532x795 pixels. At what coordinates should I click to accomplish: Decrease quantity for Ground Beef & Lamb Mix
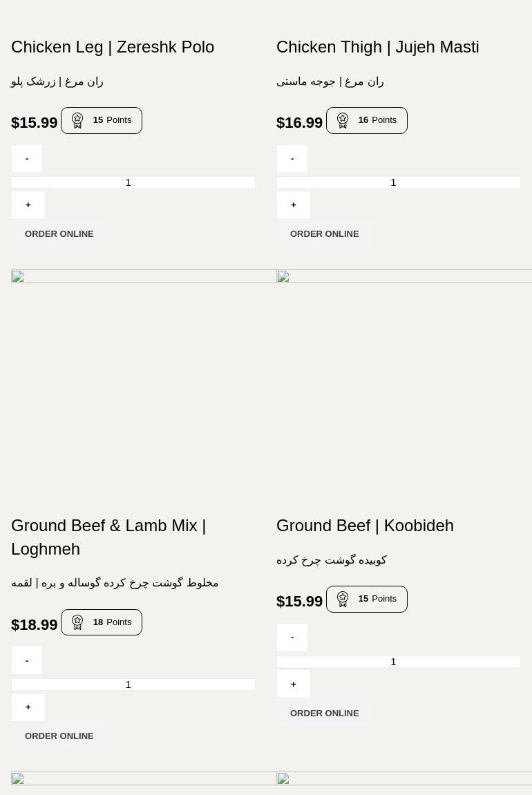[x=27, y=660]
